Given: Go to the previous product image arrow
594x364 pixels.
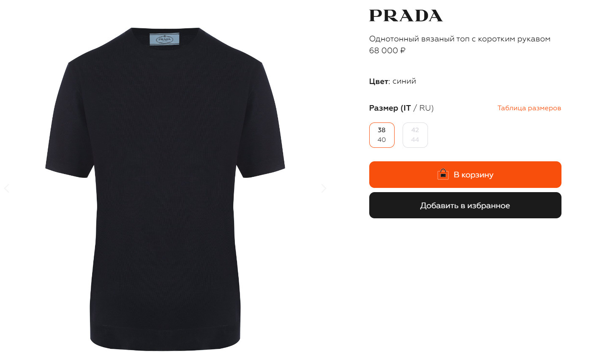Looking at the screenshot, I should point(6,188).
